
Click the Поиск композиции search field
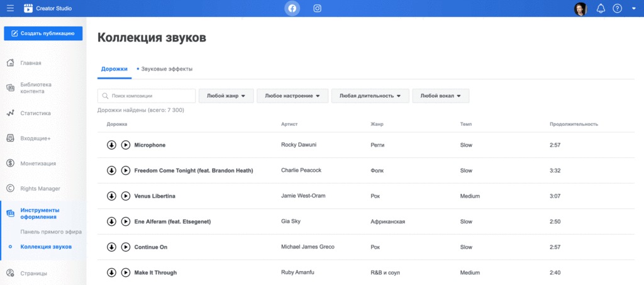147,96
